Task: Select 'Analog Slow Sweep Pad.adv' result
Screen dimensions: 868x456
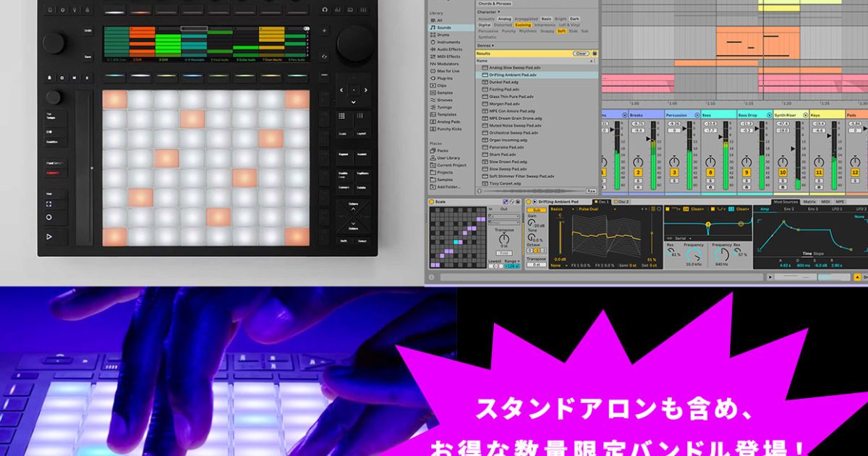Action: point(537,67)
